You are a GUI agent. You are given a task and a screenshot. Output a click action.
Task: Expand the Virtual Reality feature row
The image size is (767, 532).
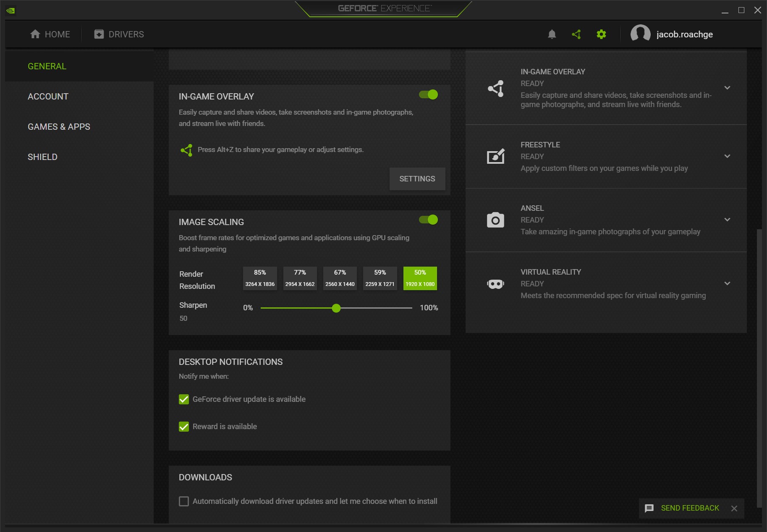coord(727,283)
